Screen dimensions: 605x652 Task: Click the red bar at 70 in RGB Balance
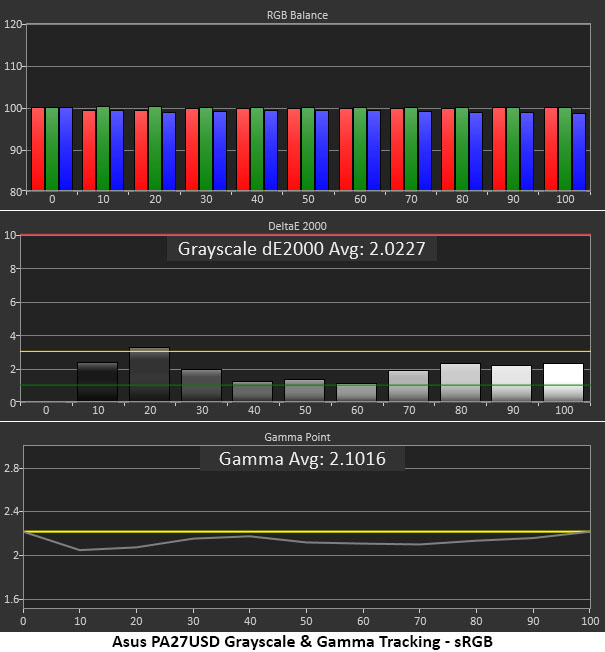397,150
